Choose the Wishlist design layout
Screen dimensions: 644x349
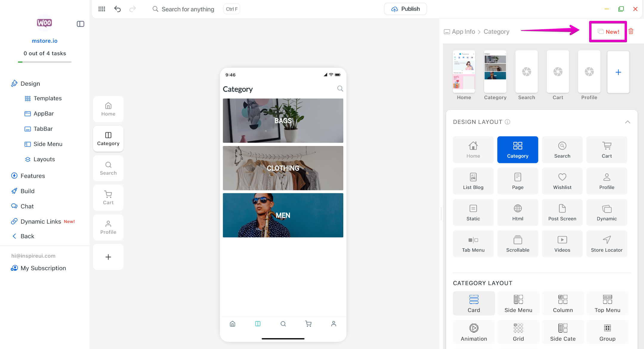coord(562,181)
